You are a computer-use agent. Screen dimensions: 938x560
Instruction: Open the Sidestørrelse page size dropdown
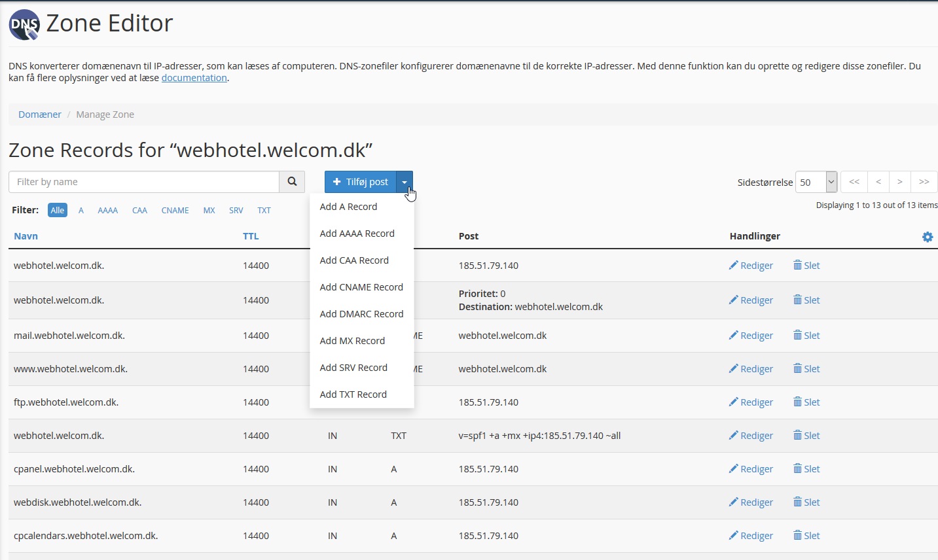pyautogui.click(x=816, y=182)
